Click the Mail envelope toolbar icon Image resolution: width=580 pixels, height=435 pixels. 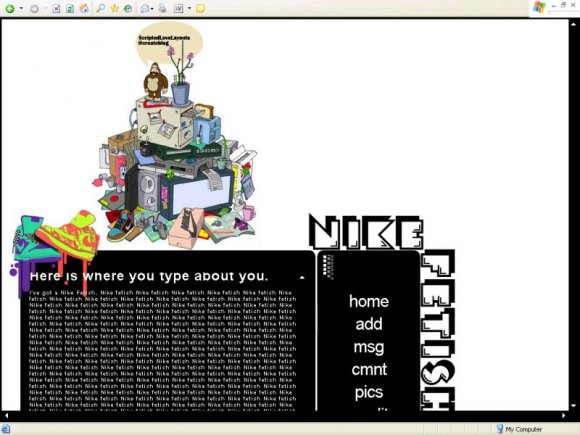tap(145, 9)
